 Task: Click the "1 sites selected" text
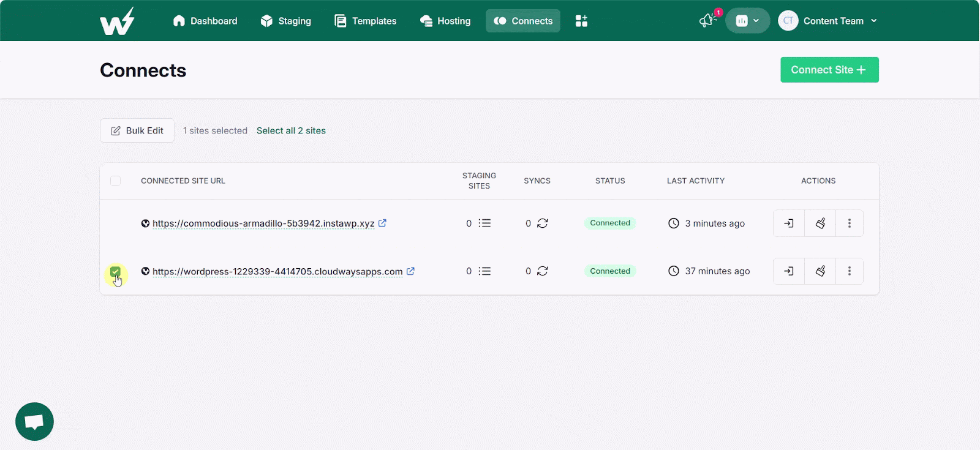click(215, 130)
